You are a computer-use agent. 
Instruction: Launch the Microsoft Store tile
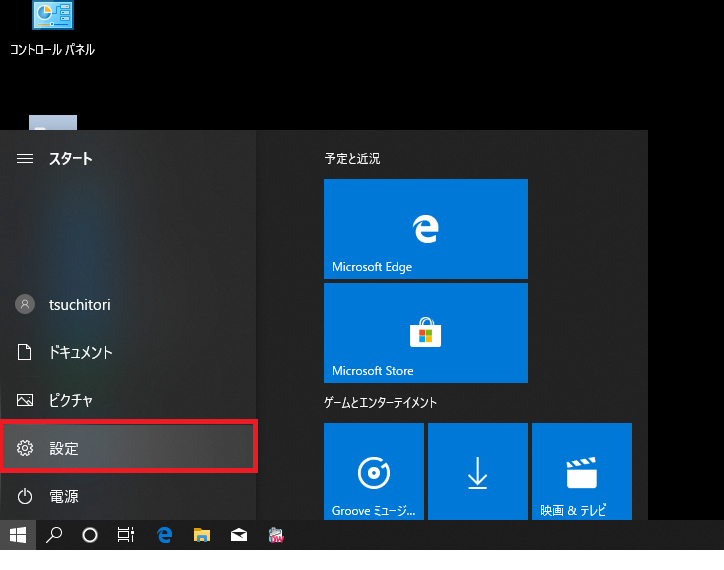425,332
